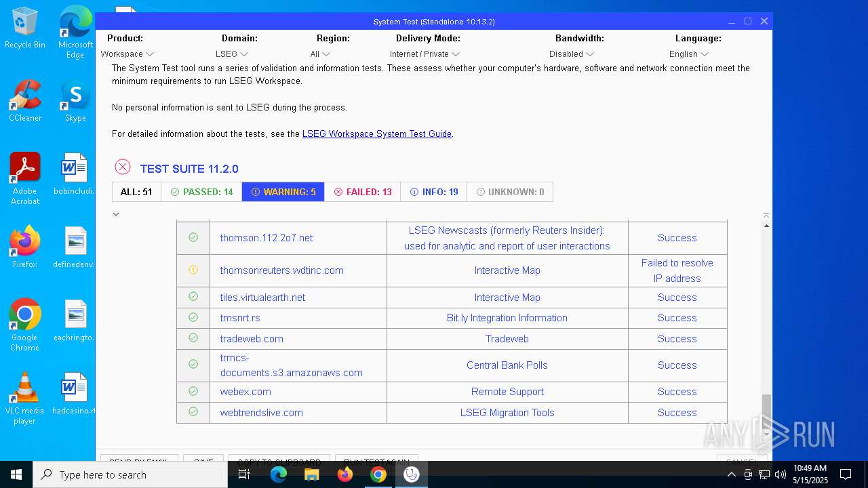Open the definedenv image file on desktop

(75, 247)
